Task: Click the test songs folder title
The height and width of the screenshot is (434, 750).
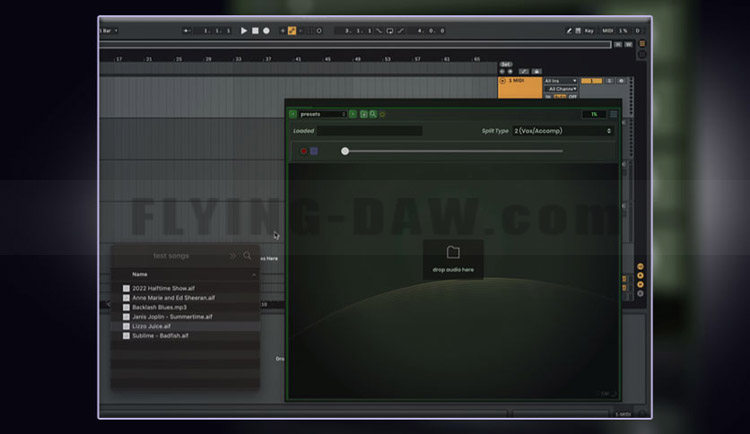Action: 171,256
